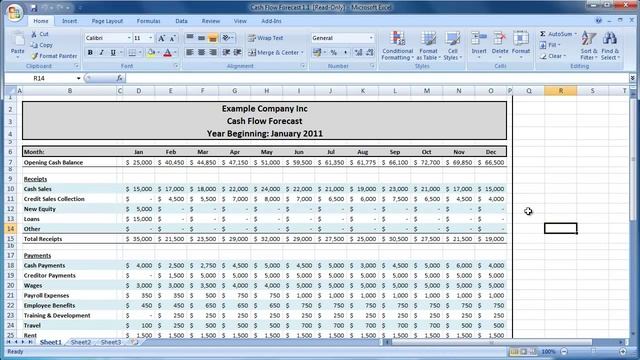Click in the formula bar
640x360 pixels.
pos(378,78)
